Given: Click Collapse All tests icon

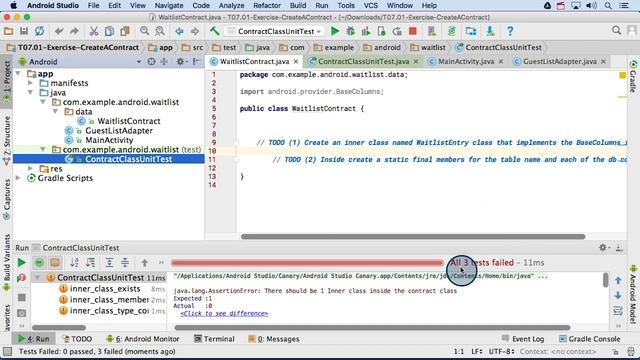Looking at the screenshot, I should tap(125, 262).
